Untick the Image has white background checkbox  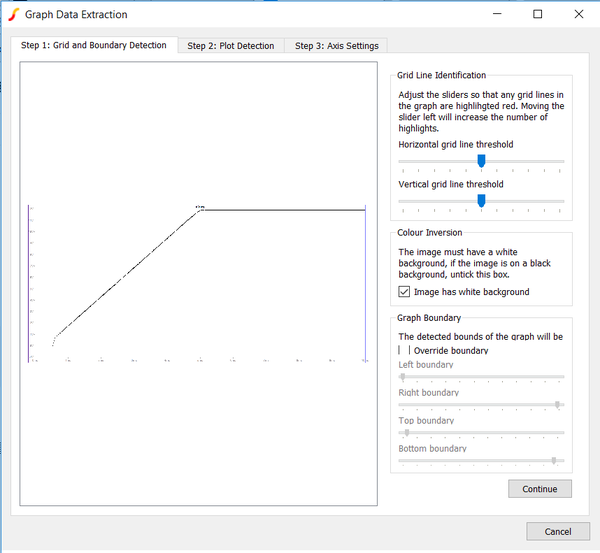(404, 292)
